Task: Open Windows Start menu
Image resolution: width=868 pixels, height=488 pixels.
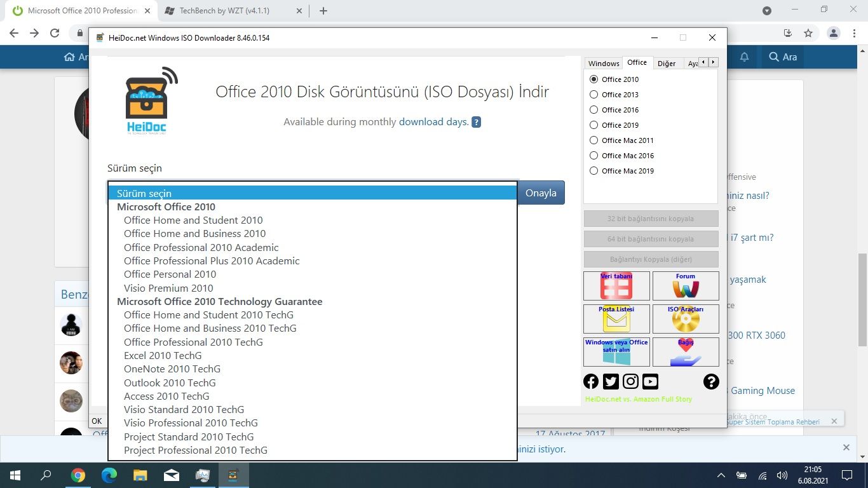Action: coord(15,475)
